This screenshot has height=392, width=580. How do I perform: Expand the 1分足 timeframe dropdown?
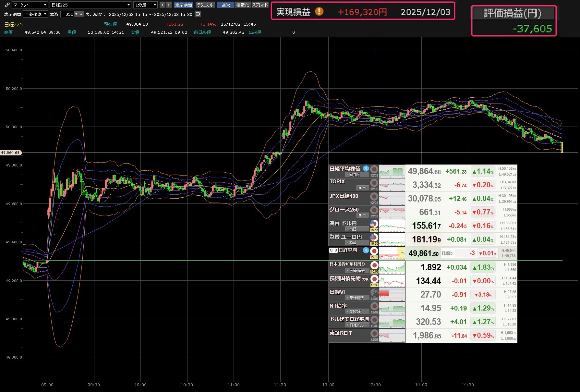pyautogui.click(x=146, y=5)
